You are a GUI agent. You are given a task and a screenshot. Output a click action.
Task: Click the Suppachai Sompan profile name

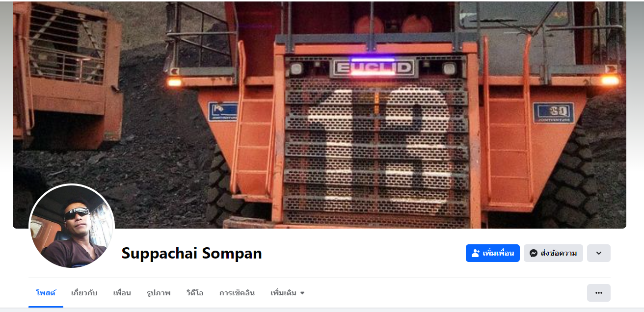click(x=192, y=253)
